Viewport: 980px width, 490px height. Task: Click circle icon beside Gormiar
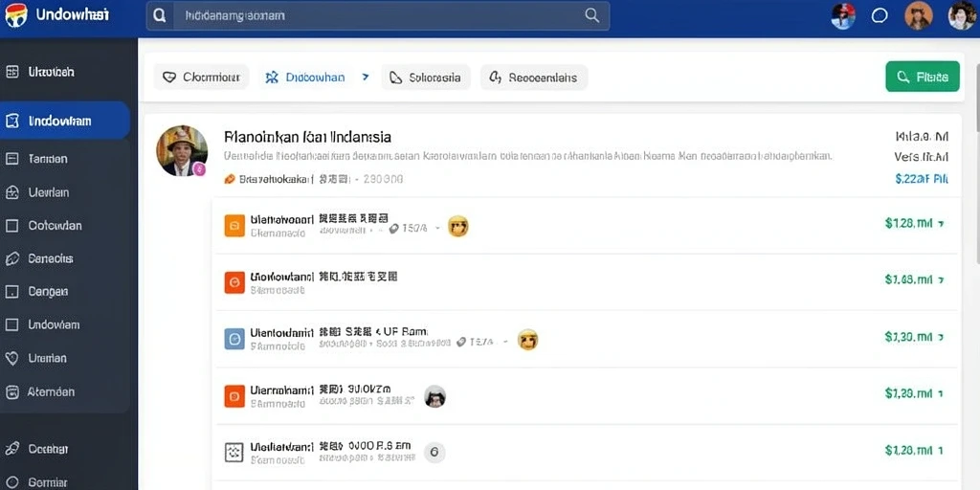(11, 482)
